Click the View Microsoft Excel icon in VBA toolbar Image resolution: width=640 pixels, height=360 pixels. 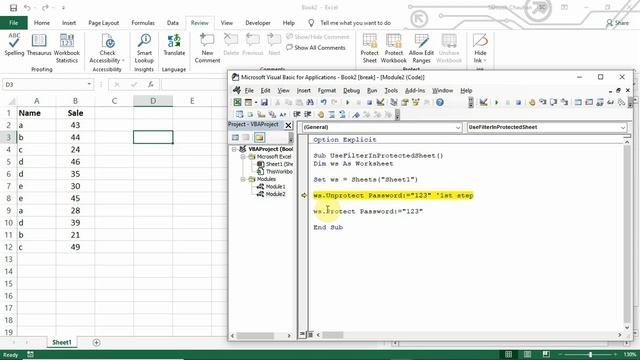pos(237,102)
